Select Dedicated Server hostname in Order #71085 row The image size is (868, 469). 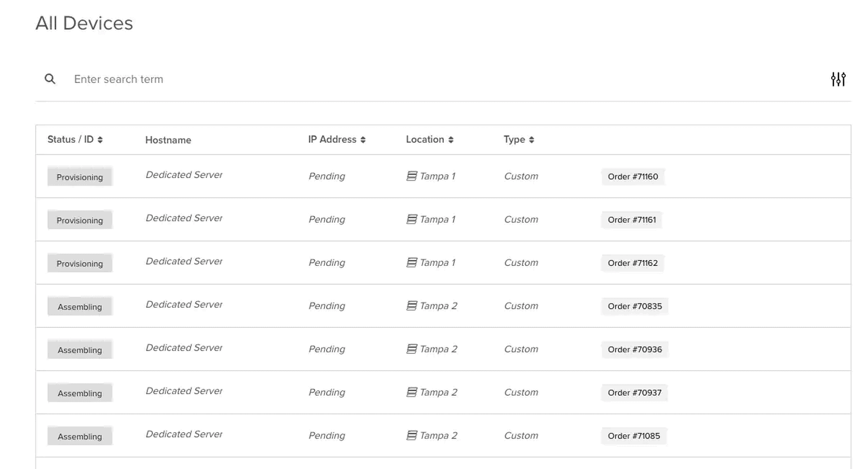(x=184, y=434)
